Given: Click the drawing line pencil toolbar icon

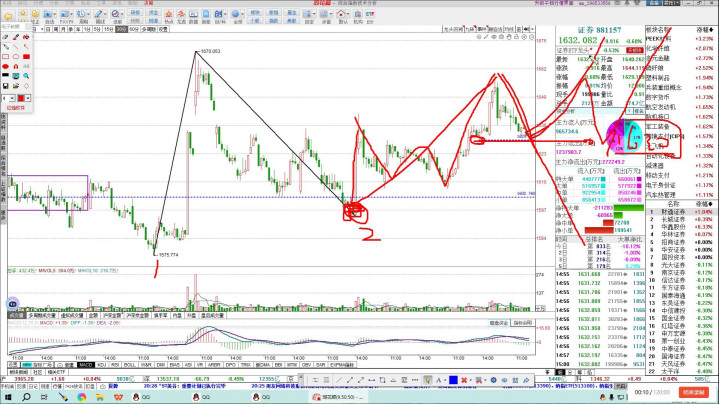Looking at the screenshot, I should [x=99, y=15].
